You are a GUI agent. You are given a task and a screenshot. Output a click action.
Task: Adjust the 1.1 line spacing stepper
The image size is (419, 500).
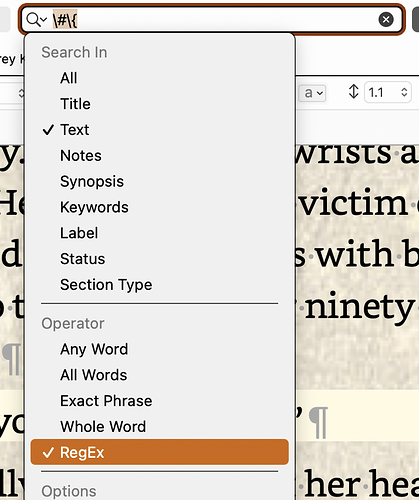pos(404,92)
